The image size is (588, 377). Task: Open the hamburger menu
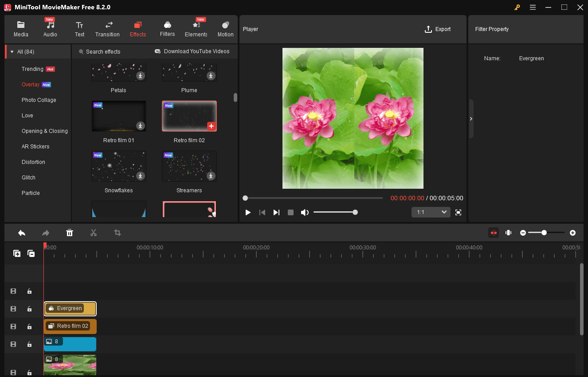coord(533,7)
